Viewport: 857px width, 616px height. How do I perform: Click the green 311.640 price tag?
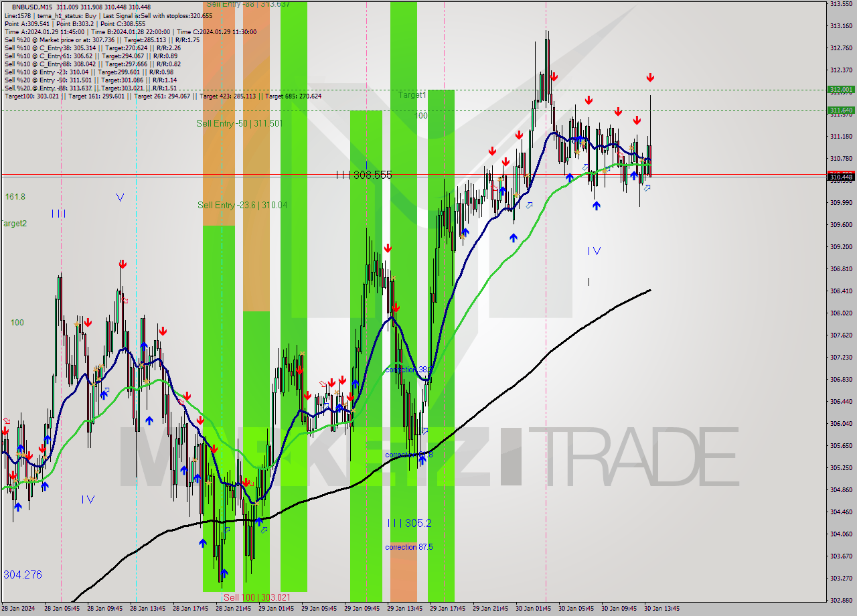pyautogui.click(x=841, y=110)
